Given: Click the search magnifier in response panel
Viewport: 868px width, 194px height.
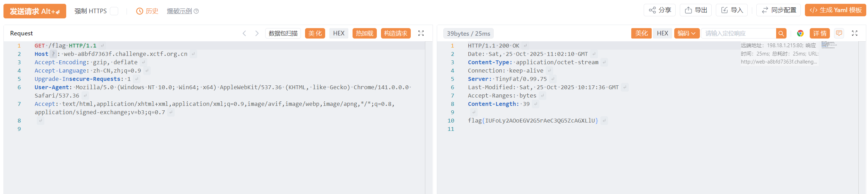Looking at the screenshot, I should (781, 33).
